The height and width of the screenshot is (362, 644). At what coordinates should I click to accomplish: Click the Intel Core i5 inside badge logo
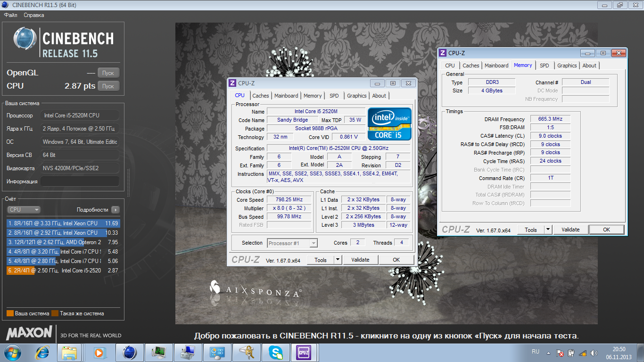click(389, 123)
